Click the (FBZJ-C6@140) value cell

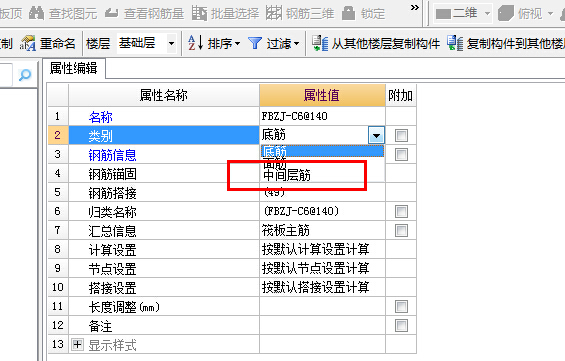click(322, 211)
